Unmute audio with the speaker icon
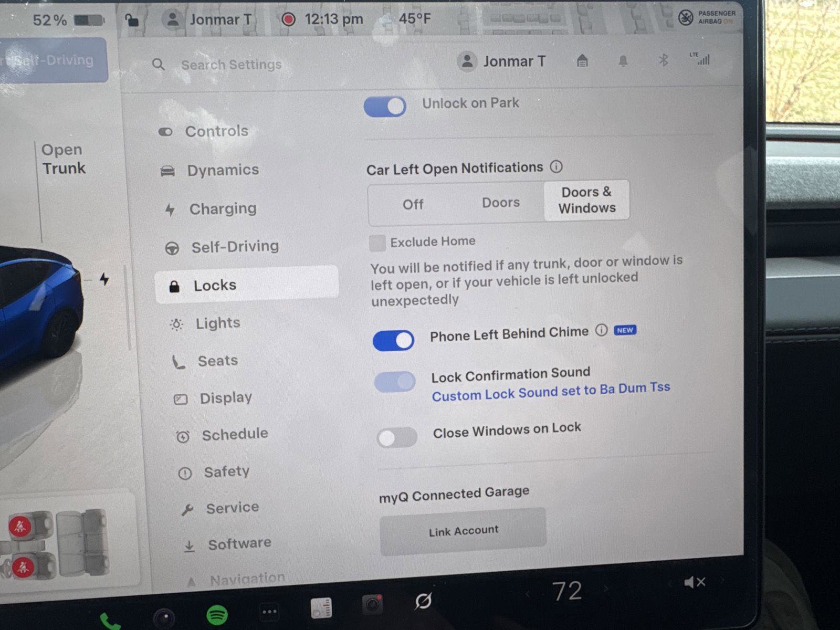This screenshot has width=840, height=630. click(694, 582)
